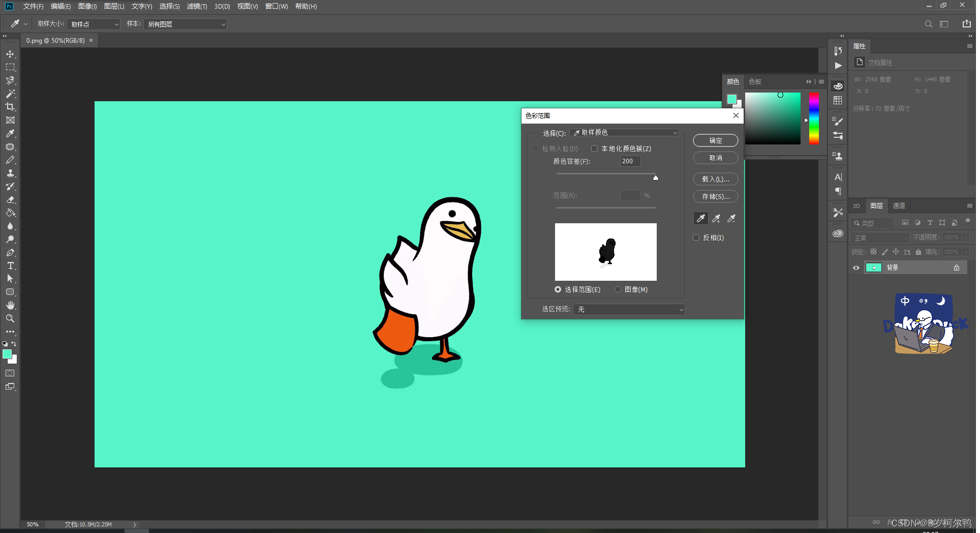Switch to the 色板 tab
The height and width of the screenshot is (533, 980).
coord(755,81)
